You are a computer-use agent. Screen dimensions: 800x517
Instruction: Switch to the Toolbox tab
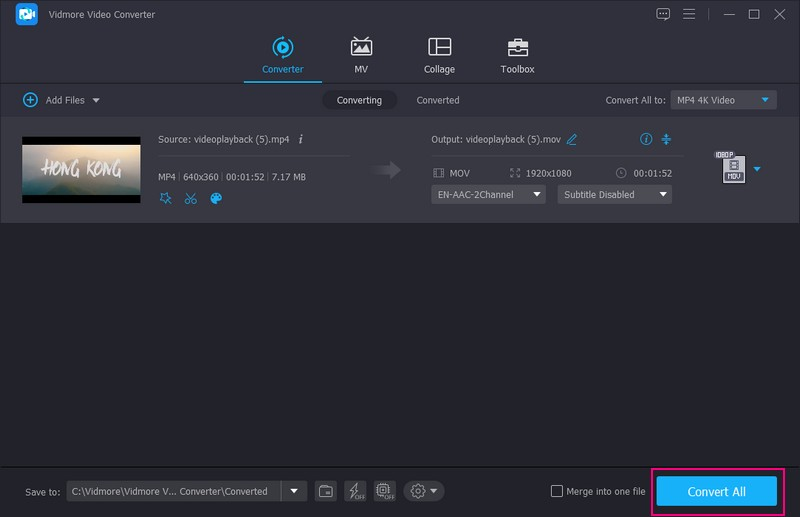517,56
